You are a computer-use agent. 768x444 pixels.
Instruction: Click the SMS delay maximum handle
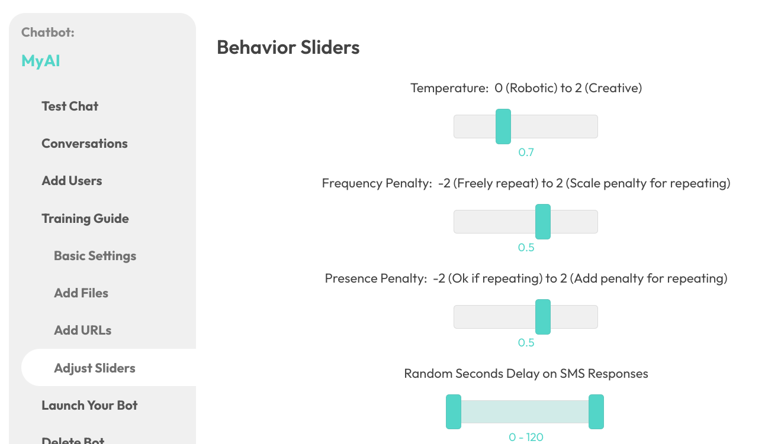(596, 411)
